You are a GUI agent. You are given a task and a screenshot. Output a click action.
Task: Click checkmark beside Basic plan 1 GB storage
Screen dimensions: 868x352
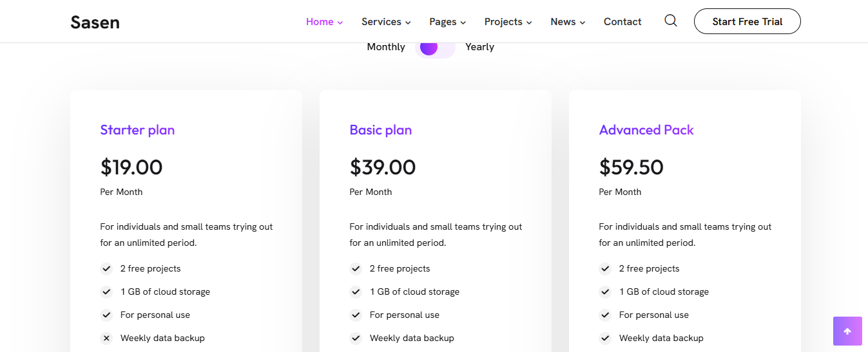(356, 292)
